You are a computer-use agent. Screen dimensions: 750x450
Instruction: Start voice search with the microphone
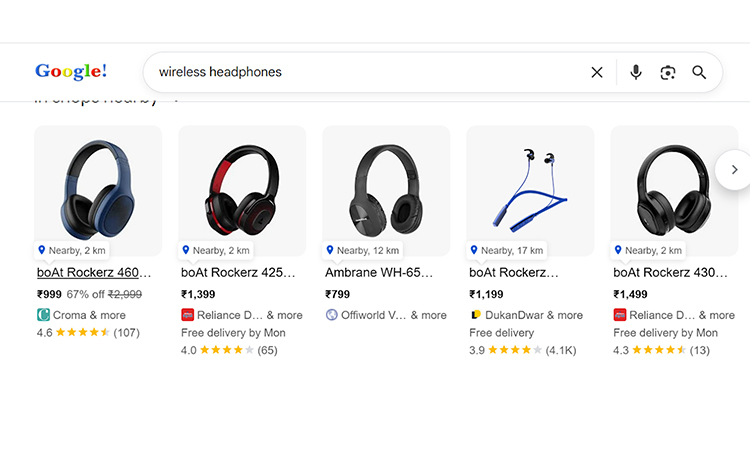[635, 72]
